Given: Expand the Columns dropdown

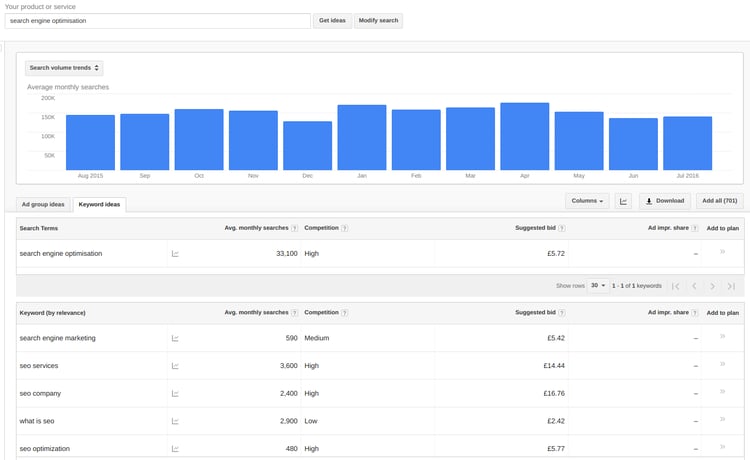Looking at the screenshot, I should point(587,201).
